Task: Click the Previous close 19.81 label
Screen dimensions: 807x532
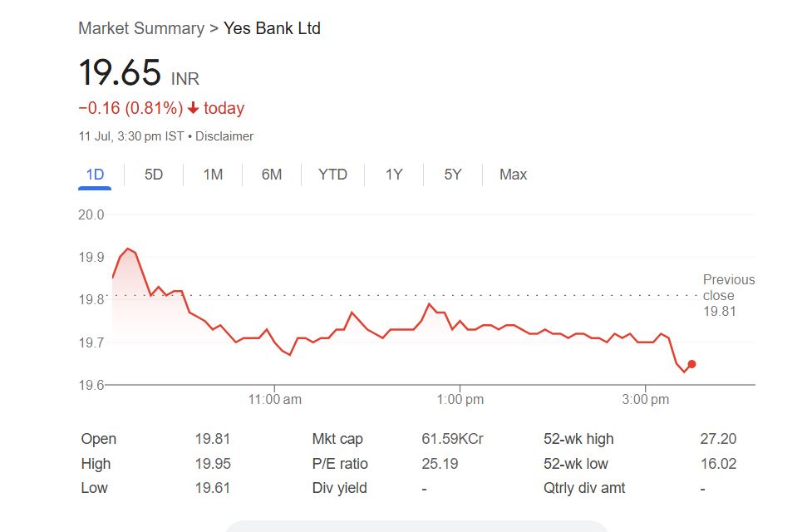Action: [x=728, y=295]
